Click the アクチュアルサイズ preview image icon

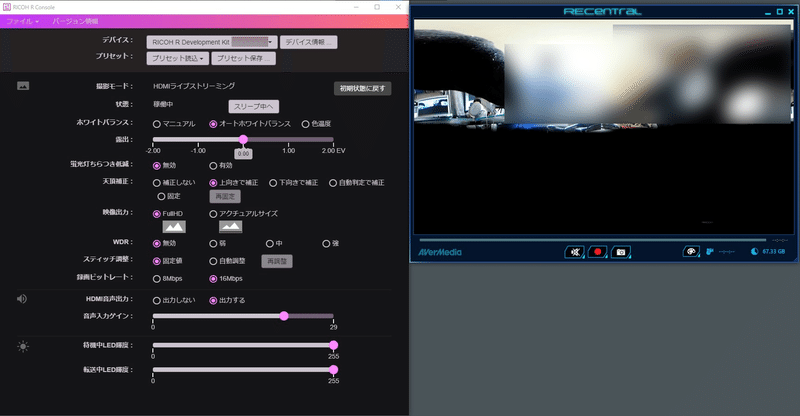pyautogui.click(x=231, y=227)
